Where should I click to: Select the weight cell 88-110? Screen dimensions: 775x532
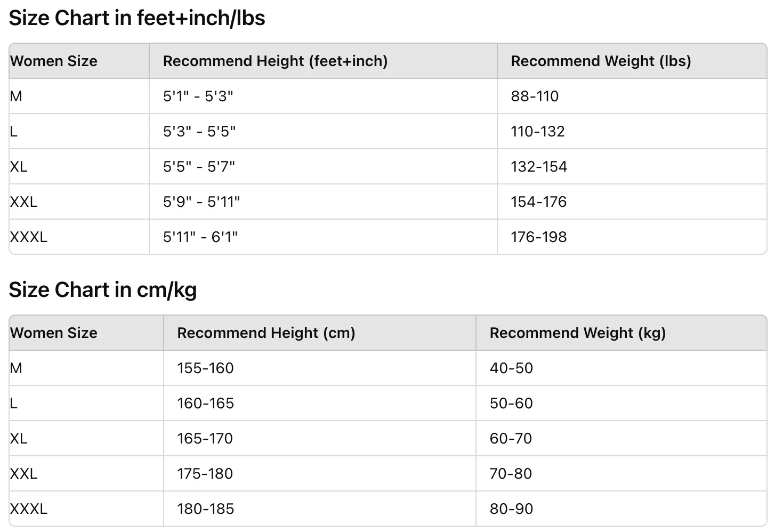click(x=535, y=96)
